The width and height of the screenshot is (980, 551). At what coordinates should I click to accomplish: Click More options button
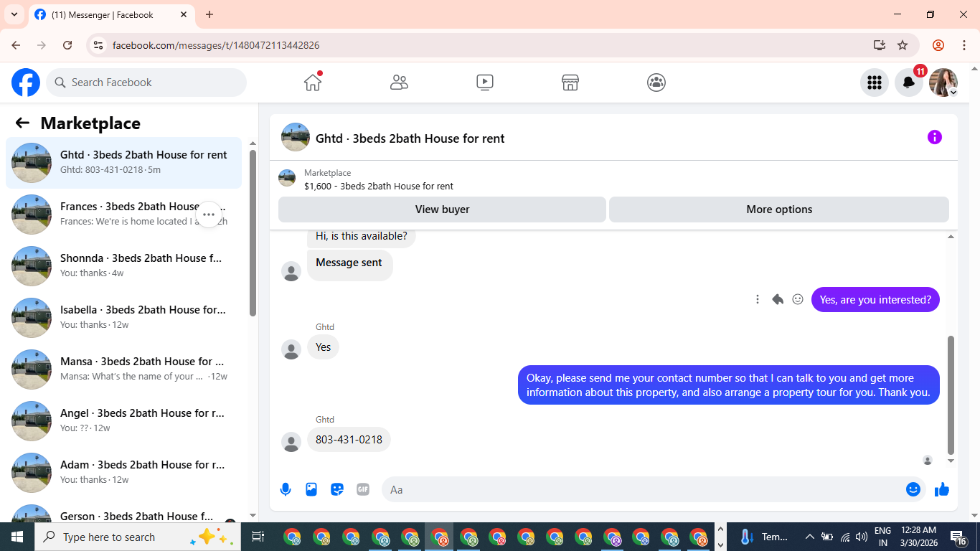click(779, 209)
